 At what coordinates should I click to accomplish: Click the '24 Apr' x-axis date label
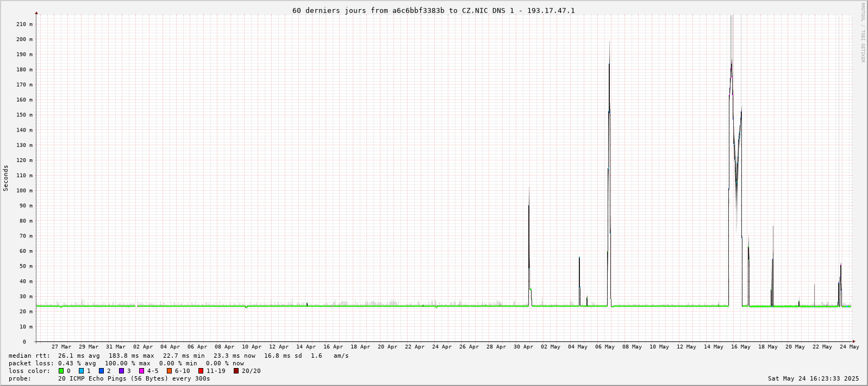442,346
